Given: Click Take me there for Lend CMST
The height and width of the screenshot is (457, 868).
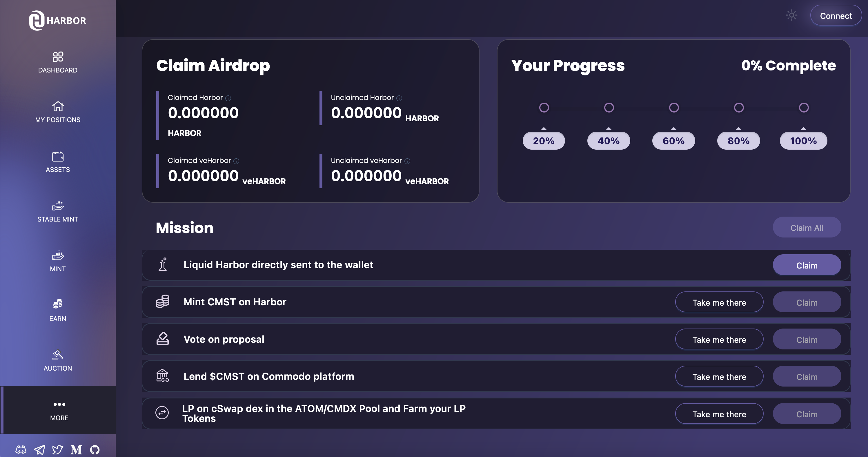Looking at the screenshot, I should tap(719, 376).
